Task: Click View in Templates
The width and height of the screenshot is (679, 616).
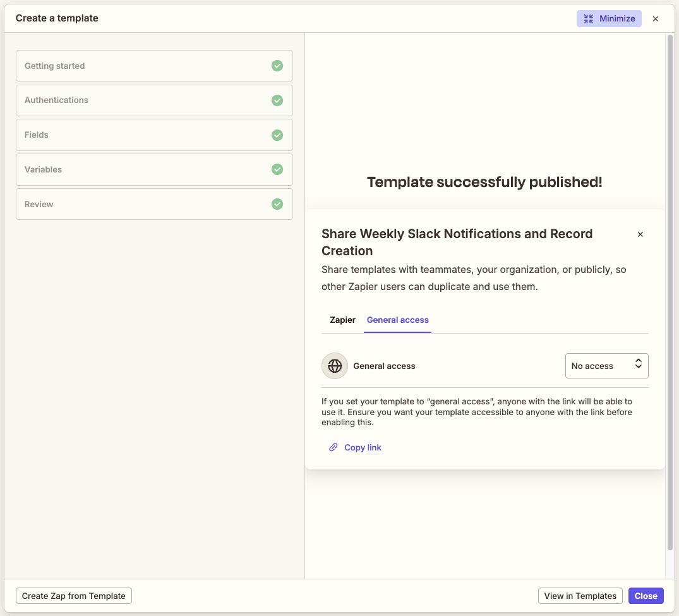Action: tap(580, 595)
